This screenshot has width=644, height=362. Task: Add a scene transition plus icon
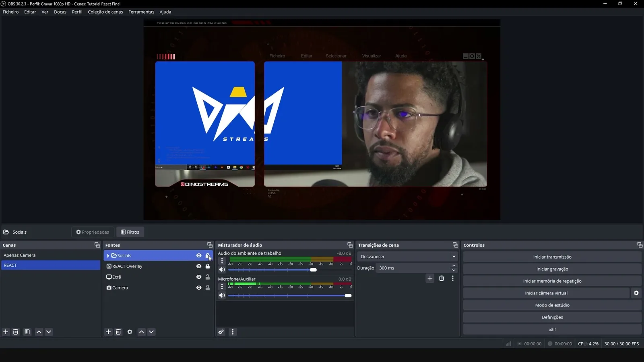tap(430, 278)
